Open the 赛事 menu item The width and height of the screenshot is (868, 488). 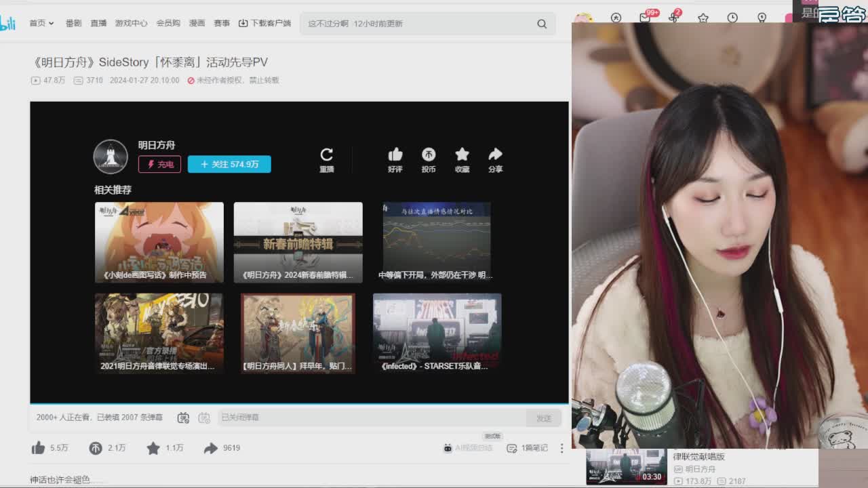222,23
